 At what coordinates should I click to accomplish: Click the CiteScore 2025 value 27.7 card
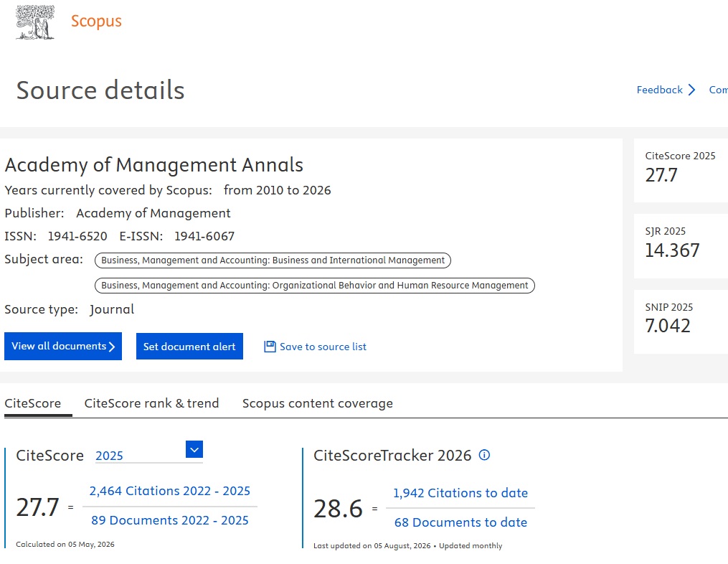(x=681, y=170)
